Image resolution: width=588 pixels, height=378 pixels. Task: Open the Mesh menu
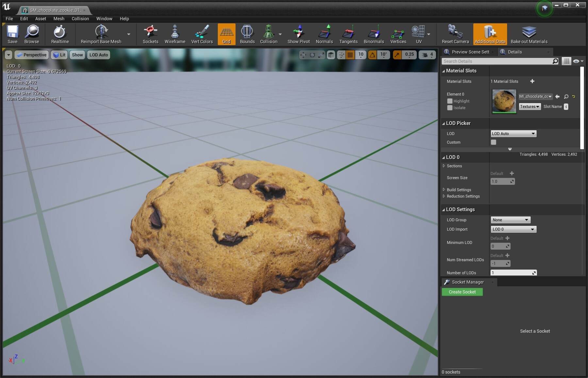tap(59, 19)
